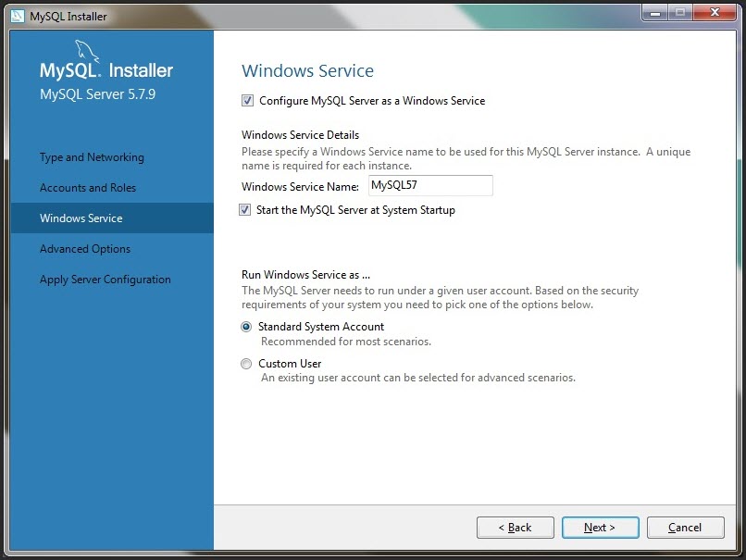
Task: Click the Windows Service Details label
Action: pos(300,135)
